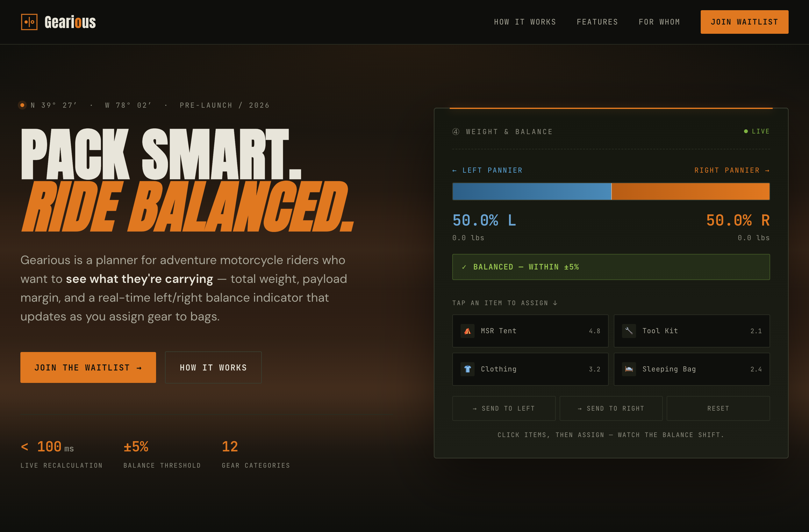The width and height of the screenshot is (809, 532).
Task: Click Send to Right button
Action: pyautogui.click(x=611, y=408)
